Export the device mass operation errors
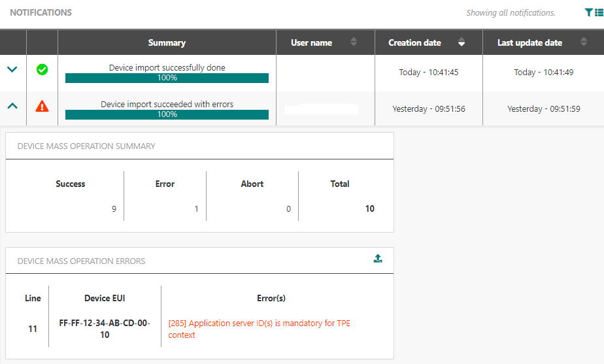This screenshot has width=604, height=364. tap(378, 259)
